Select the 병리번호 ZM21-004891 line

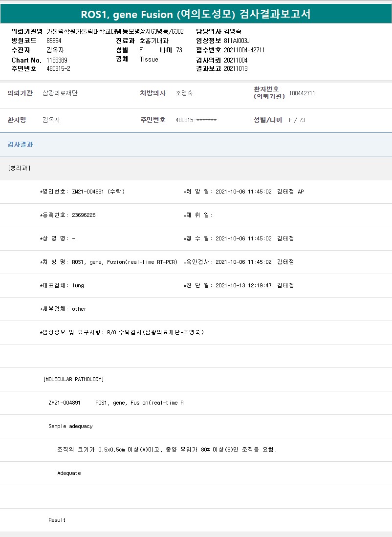82,192
